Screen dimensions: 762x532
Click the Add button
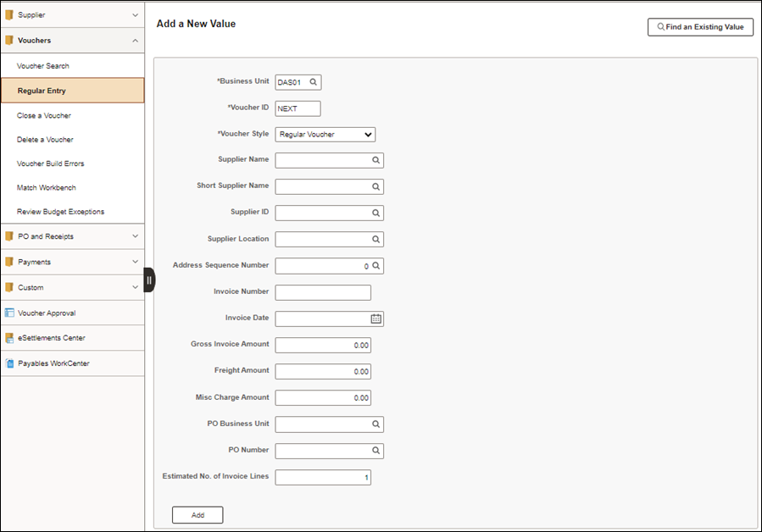click(x=197, y=515)
